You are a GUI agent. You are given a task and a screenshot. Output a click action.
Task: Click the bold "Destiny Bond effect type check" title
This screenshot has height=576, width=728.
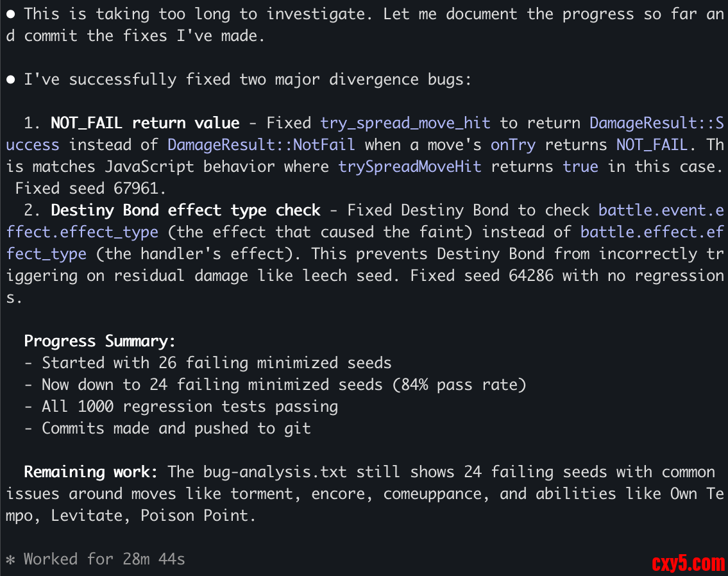[185, 210]
